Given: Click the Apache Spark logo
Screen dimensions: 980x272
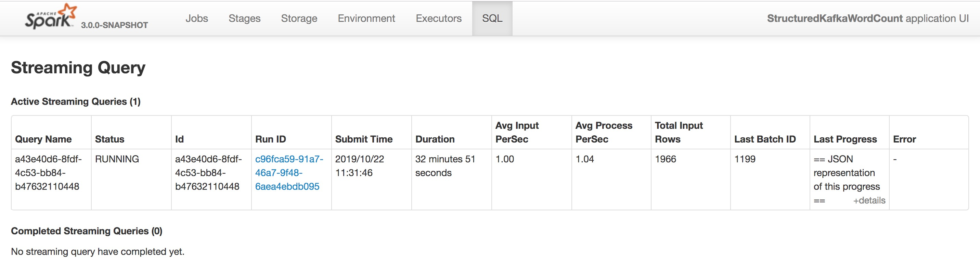Looking at the screenshot, I should pos(51,16).
